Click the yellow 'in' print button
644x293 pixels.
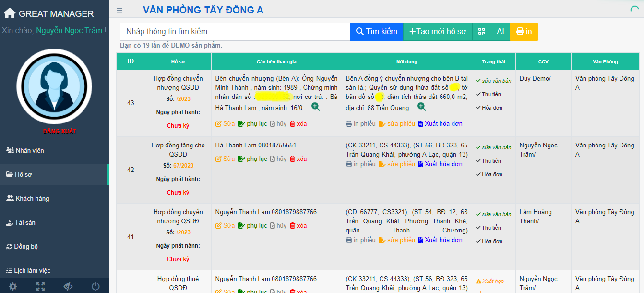524,32
